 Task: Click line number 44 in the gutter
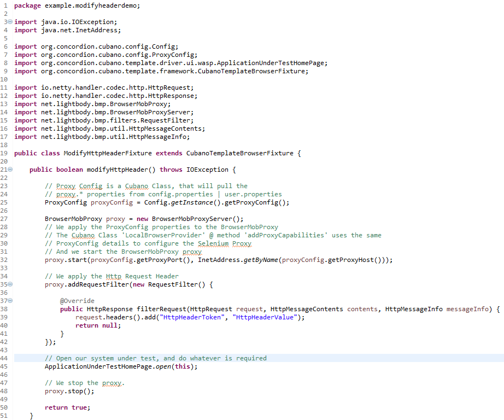pyautogui.click(x=5, y=358)
